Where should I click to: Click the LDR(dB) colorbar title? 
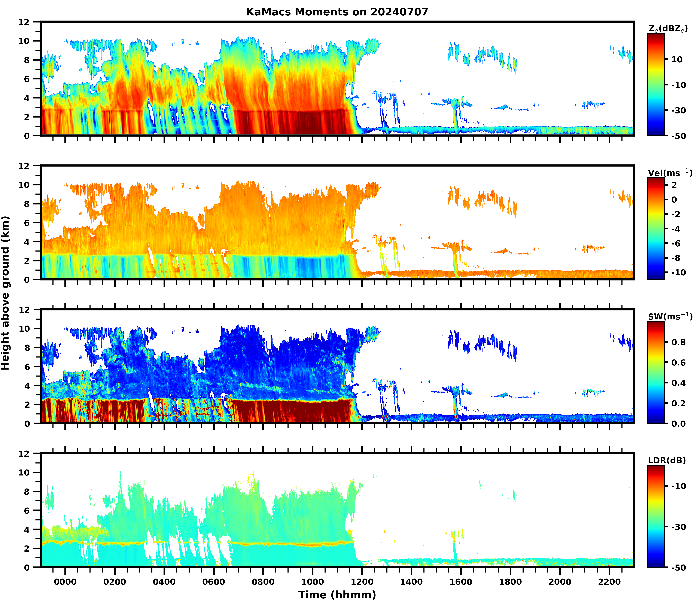click(667, 460)
